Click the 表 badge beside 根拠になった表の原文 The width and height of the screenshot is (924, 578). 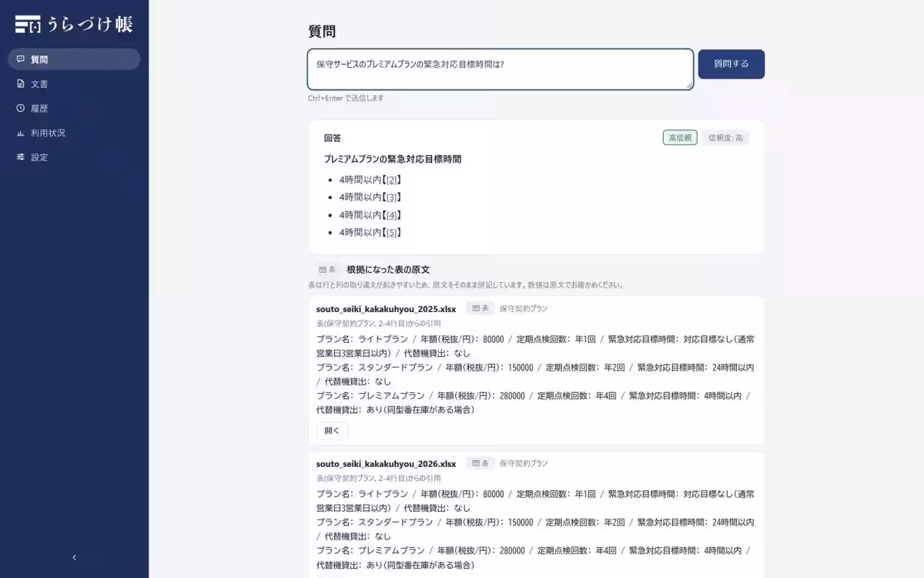click(327, 270)
